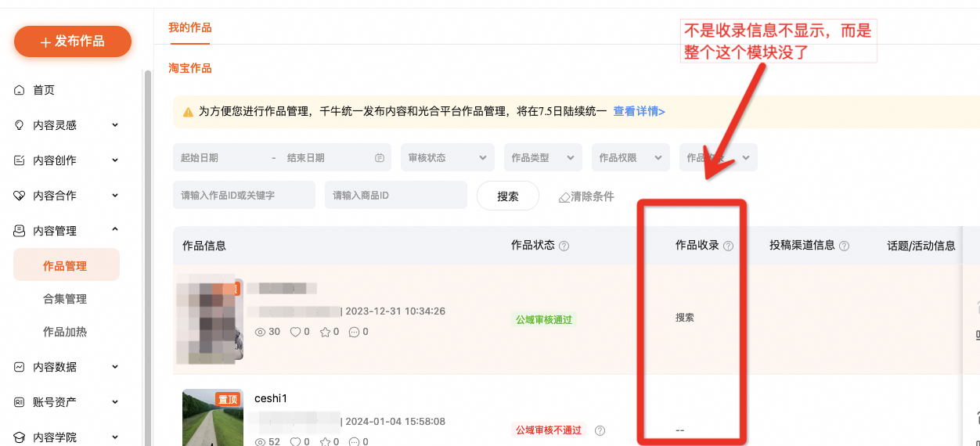Click the yellow warning icon in the notice banner
The height and width of the screenshot is (446, 980).
click(188, 112)
